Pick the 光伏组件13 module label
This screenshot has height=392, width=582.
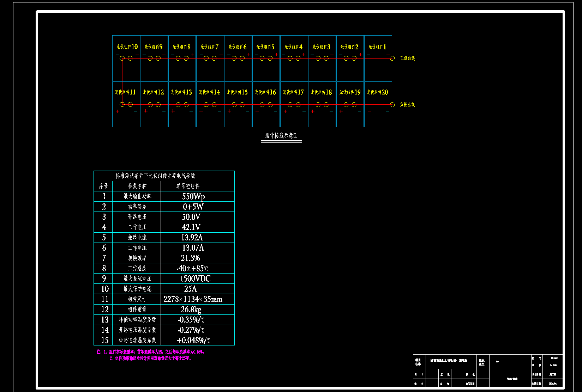tap(181, 92)
